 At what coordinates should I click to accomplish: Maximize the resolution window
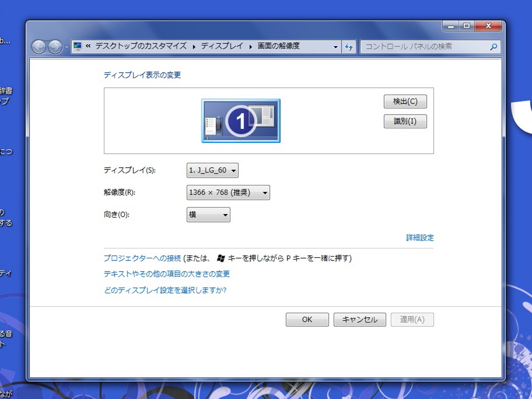pyautogui.click(x=466, y=26)
